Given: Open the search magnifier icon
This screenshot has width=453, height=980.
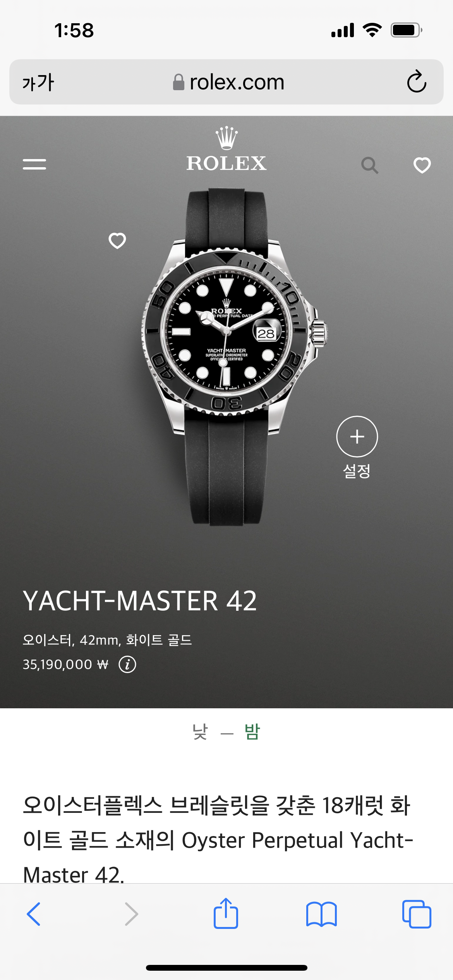Looking at the screenshot, I should (370, 165).
